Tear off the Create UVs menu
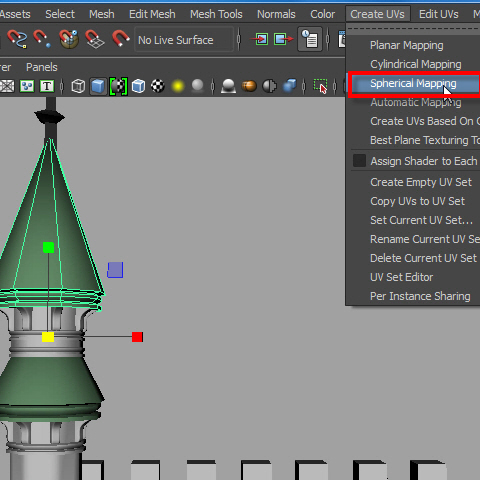Screen dimensions: 480x480 coord(413,29)
